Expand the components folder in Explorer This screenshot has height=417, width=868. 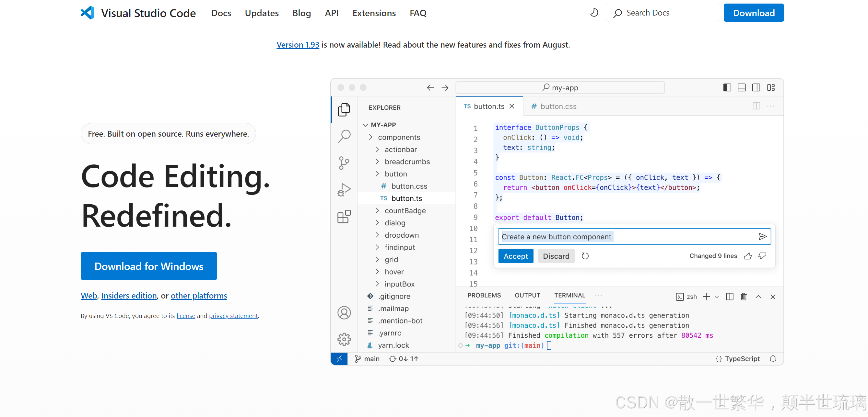(x=371, y=137)
